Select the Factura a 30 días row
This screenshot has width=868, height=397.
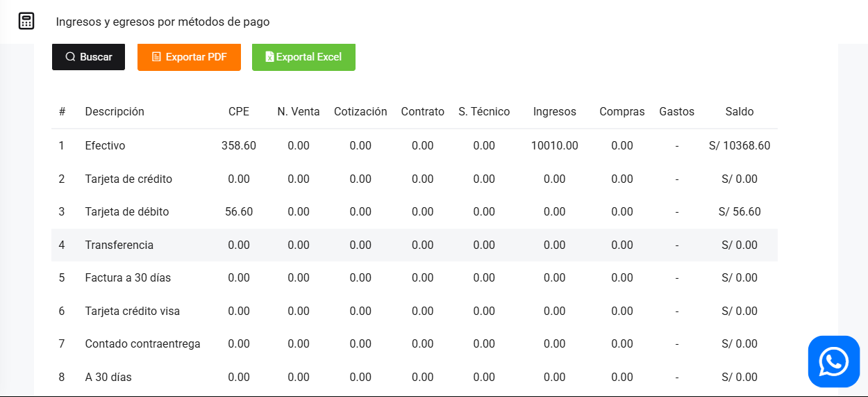pos(128,278)
